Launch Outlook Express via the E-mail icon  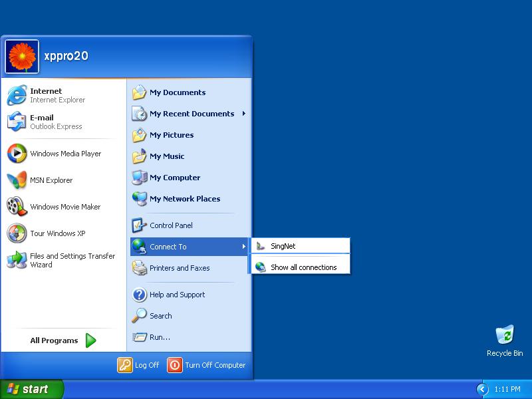coord(17,122)
